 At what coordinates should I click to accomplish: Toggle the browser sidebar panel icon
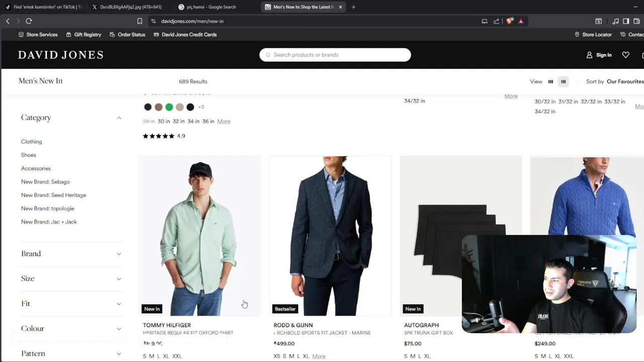click(626, 21)
